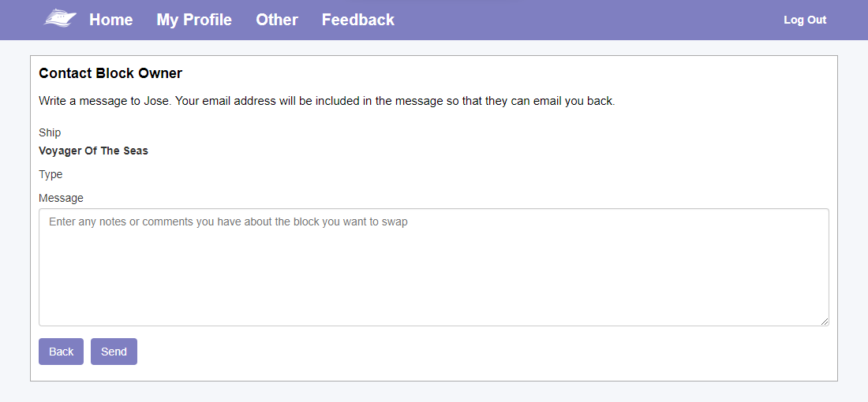Open the Other menu item
This screenshot has height=402, width=868.
[x=277, y=20]
